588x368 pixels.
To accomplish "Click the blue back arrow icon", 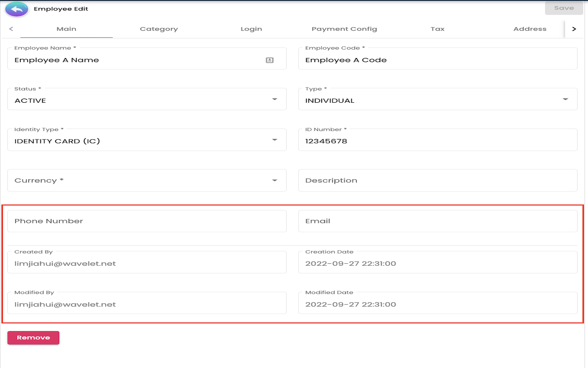I will coord(17,9).
